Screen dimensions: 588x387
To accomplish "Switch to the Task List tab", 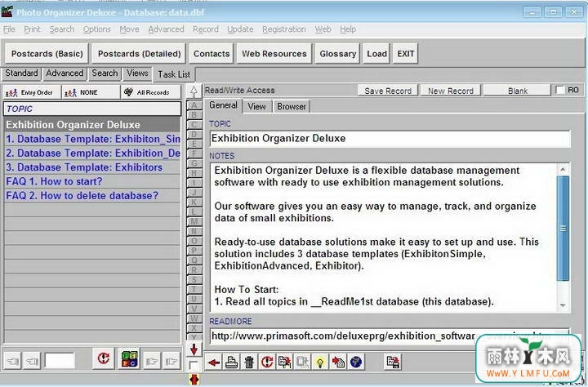I will point(174,74).
